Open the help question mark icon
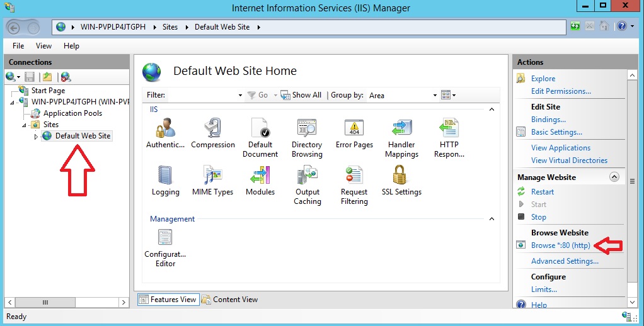Screen dimensions: 644x326 click(x=622, y=26)
